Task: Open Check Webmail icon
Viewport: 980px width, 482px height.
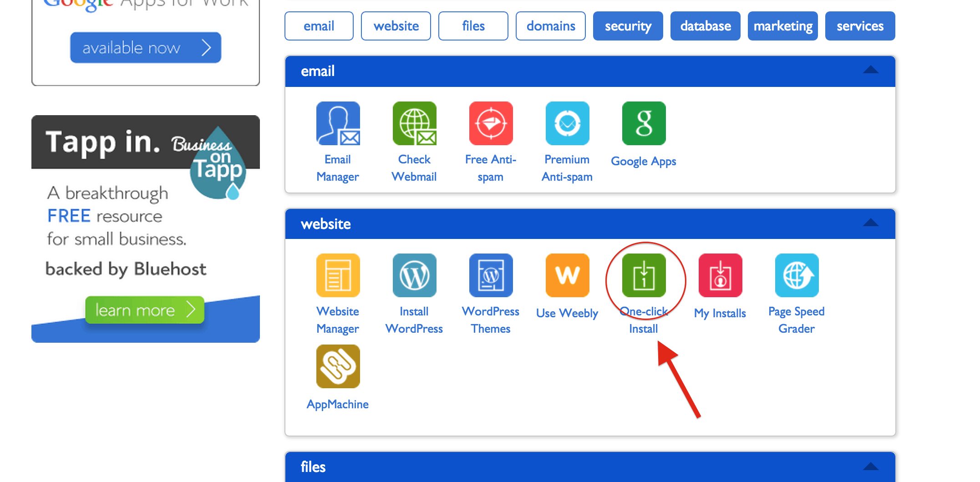Action: (414, 123)
